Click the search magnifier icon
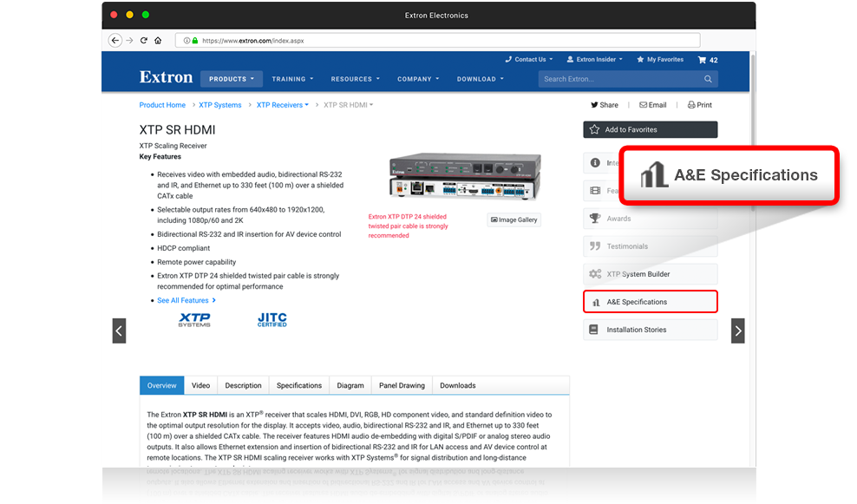Image resolution: width=857 pixels, height=504 pixels. 708,79
